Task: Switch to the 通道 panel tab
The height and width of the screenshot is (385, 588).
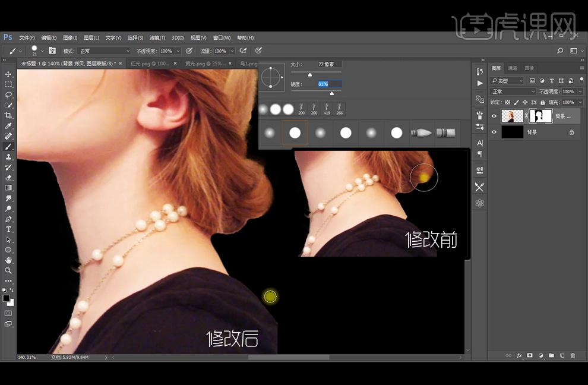Action: tap(513, 68)
